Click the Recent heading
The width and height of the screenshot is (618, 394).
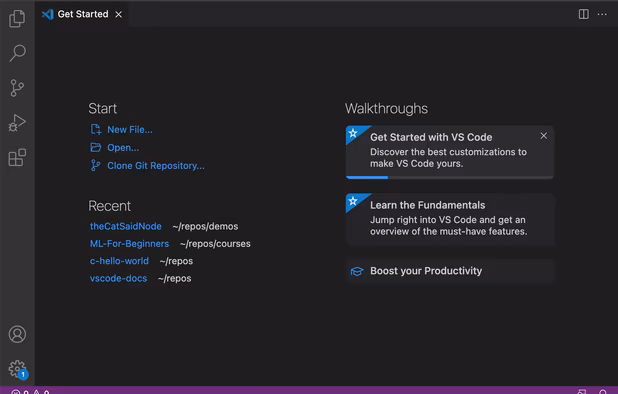point(109,206)
